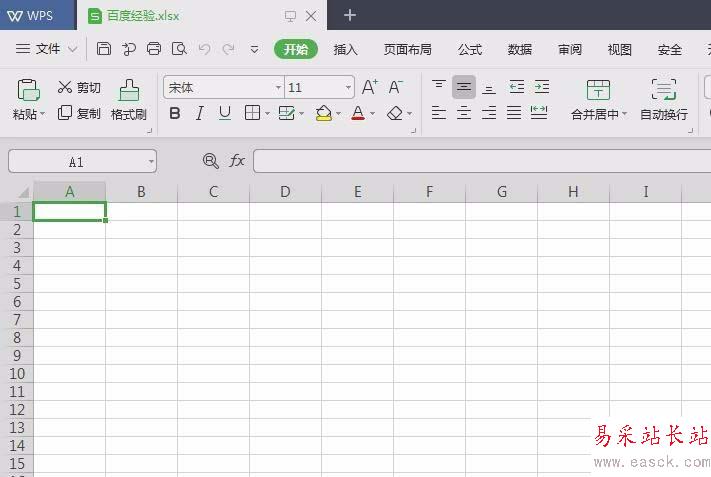711x477 pixels.
Task: Click the select-all corner triangle
Action: [x=24, y=192]
